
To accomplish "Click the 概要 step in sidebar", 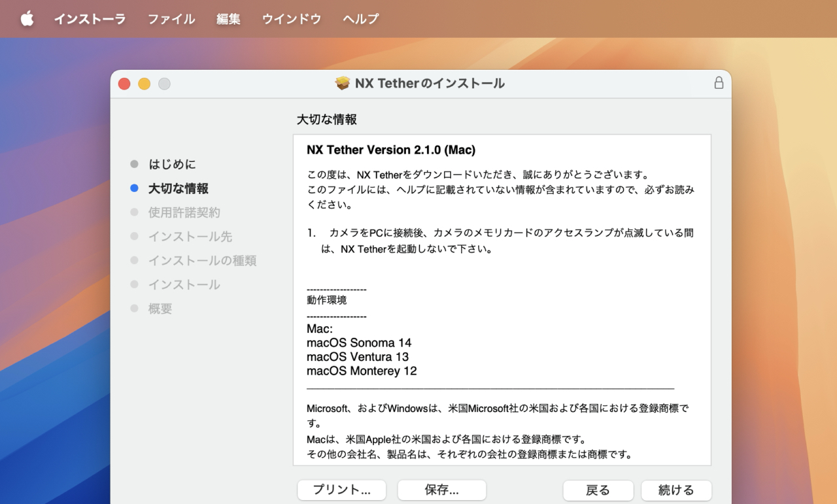I will pyautogui.click(x=160, y=309).
